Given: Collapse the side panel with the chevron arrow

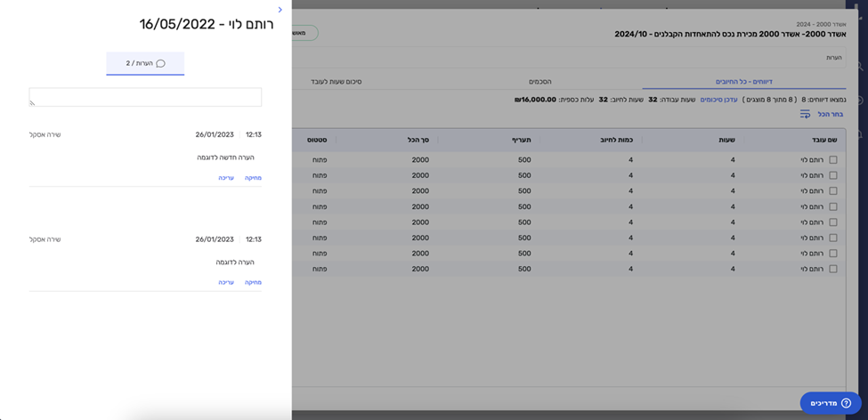Looking at the screenshot, I should tap(280, 10).
